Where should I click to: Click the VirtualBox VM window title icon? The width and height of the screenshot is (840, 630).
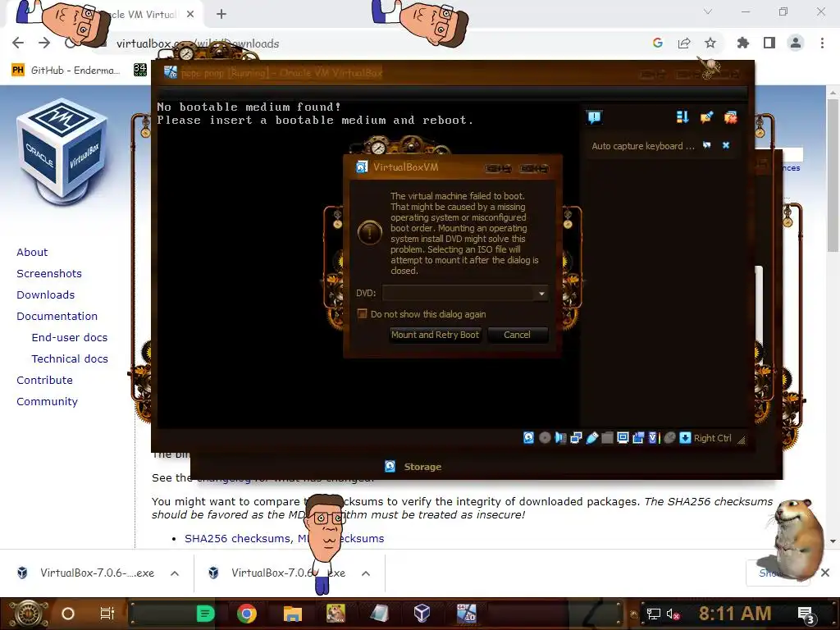coord(171,72)
